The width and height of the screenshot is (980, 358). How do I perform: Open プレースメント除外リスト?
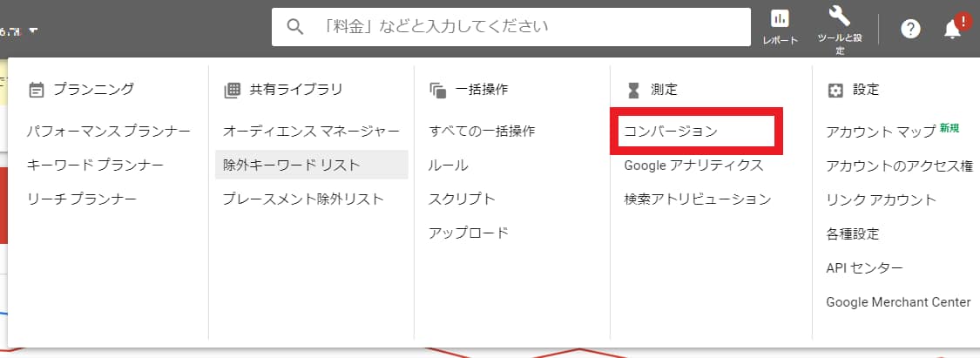(x=302, y=199)
